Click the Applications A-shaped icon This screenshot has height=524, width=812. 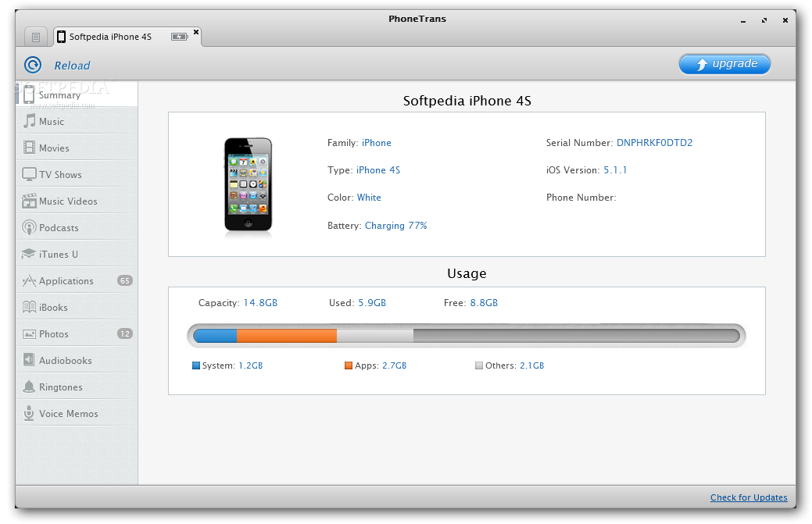29,280
